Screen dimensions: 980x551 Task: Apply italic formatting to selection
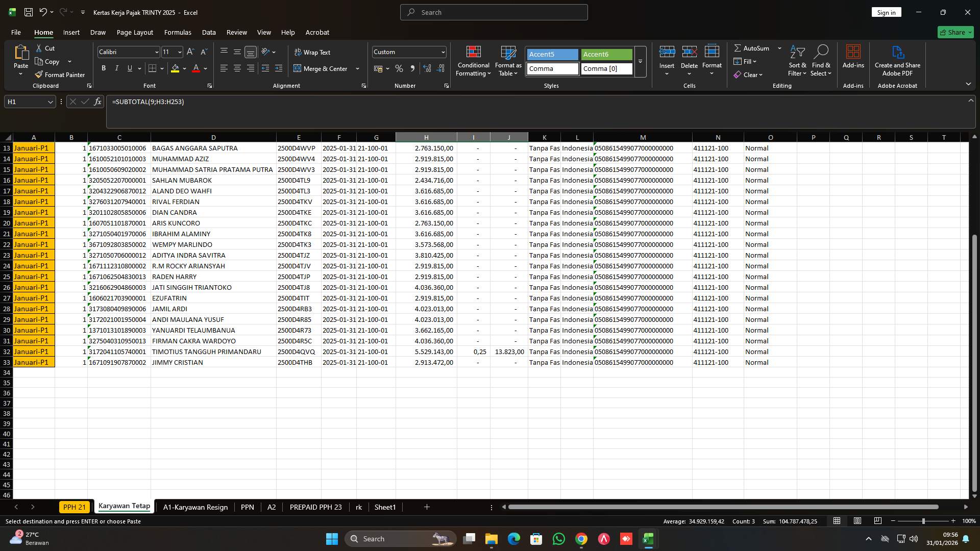[116, 68]
